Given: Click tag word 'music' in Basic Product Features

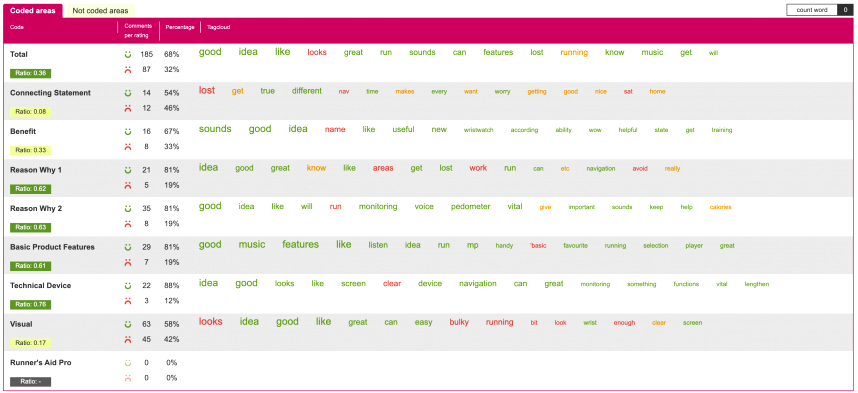Looking at the screenshot, I should (252, 244).
